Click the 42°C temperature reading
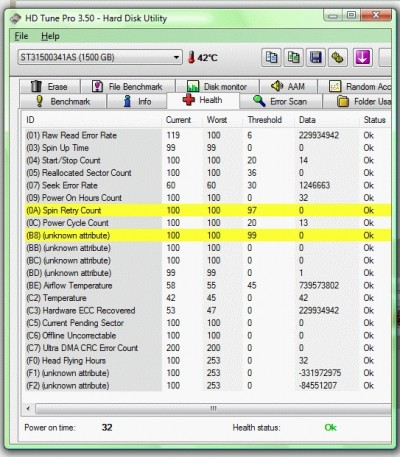This screenshot has width=400, height=457. [x=207, y=58]
